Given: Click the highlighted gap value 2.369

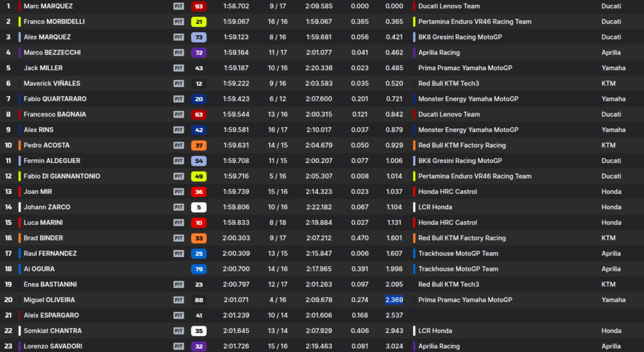Looking at the screenshot, I should (x=394, y=300).
